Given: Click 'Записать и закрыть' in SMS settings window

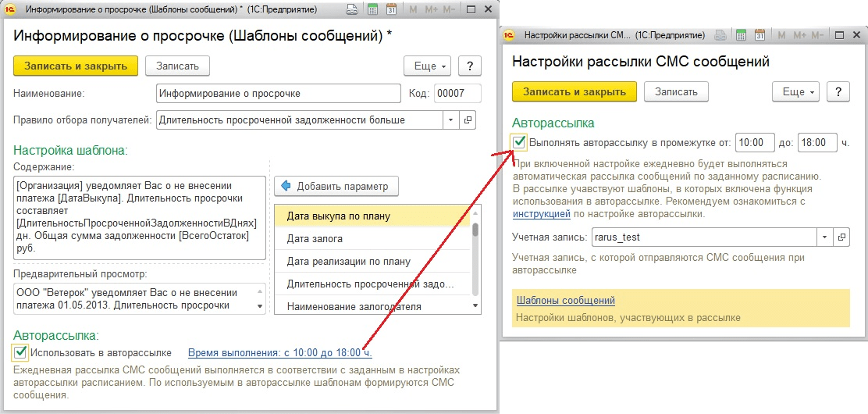Looking at the screenshot, I should (x=574, y=92).
